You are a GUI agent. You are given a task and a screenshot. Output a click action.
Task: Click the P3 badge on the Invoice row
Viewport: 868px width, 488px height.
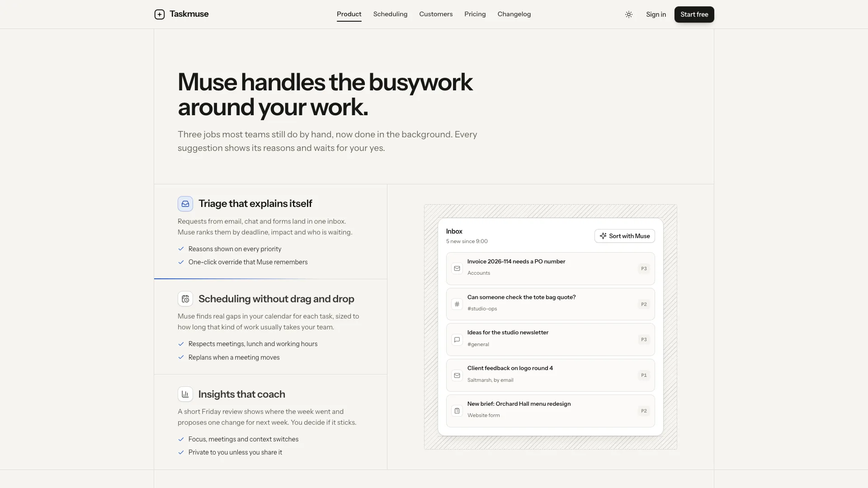(x=644, y=268)
